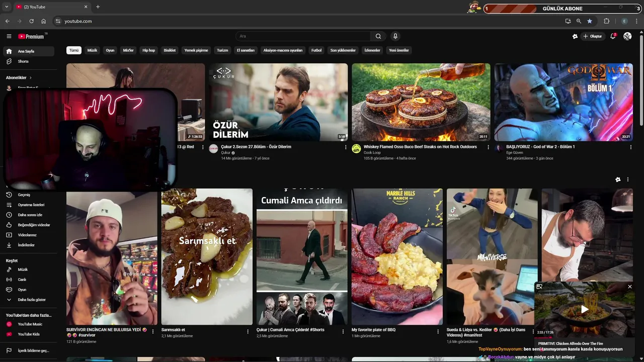This screenshot has width=644, height=362.
Task: Select the Tümü filter chip
Action: pyautogui.click(x=74, y=50)
